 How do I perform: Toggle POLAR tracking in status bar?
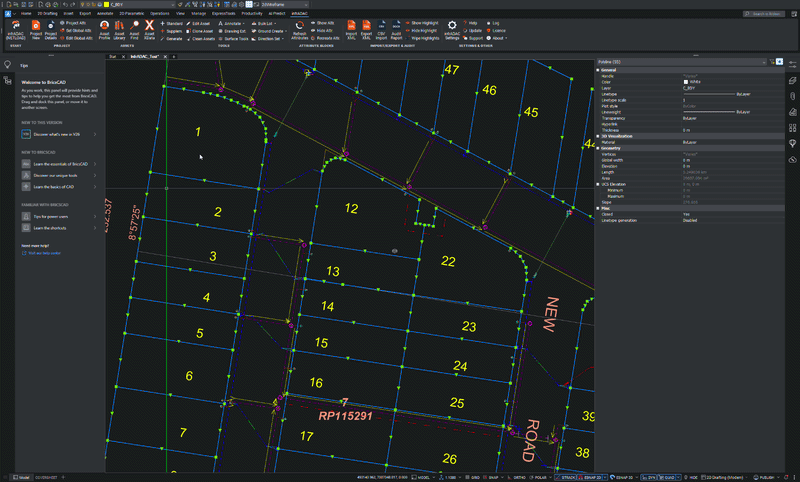click(538, 478)
